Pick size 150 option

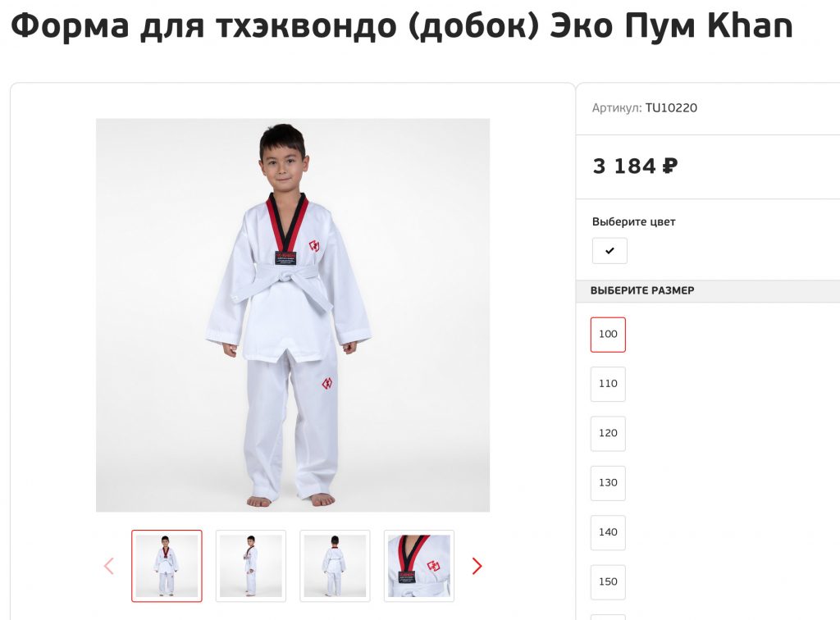(x=608, y=582)
